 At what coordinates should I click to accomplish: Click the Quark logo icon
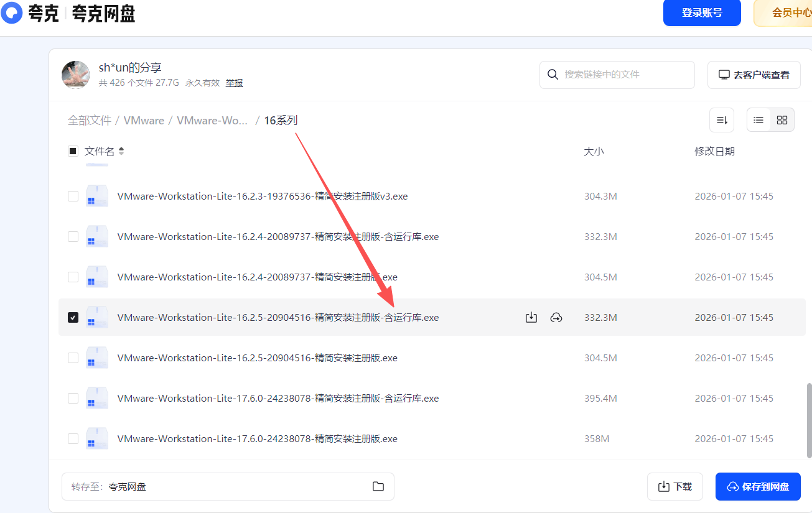(x=12, y=12)
